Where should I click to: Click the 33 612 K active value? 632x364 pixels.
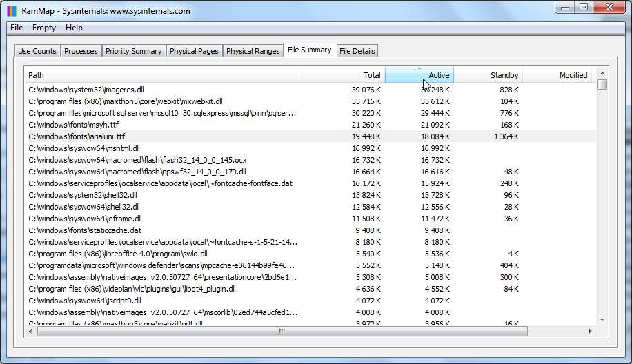click(435, 101)
